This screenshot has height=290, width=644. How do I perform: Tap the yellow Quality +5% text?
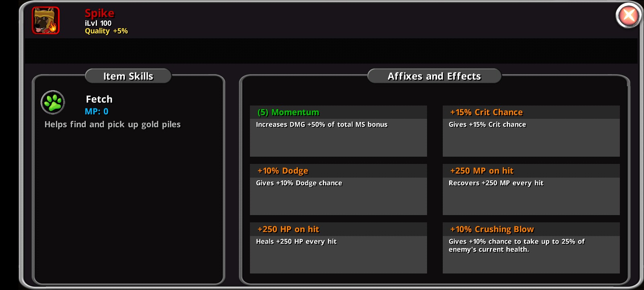106,31
